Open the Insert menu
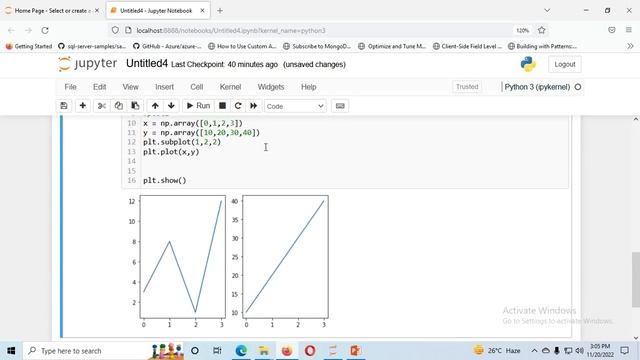 (164, 87)
